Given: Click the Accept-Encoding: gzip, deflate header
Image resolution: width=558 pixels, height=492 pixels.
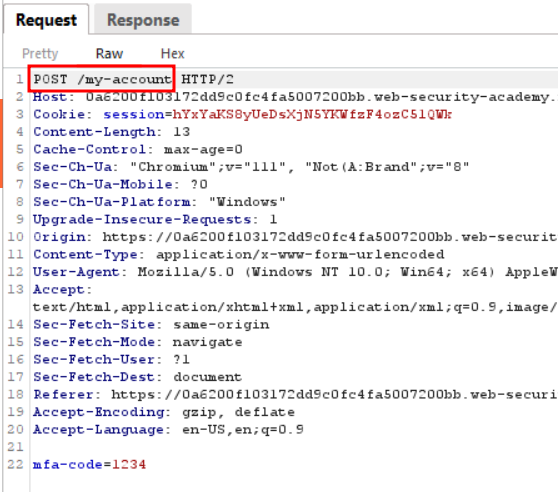Looking at the screenshot, I should (164, 412).
